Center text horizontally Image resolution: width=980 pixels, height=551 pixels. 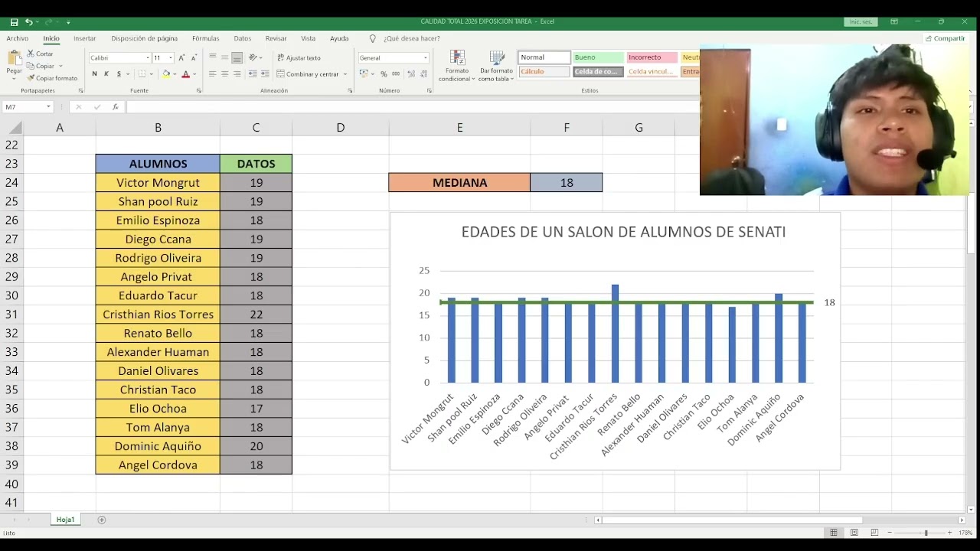click(225, 74)
